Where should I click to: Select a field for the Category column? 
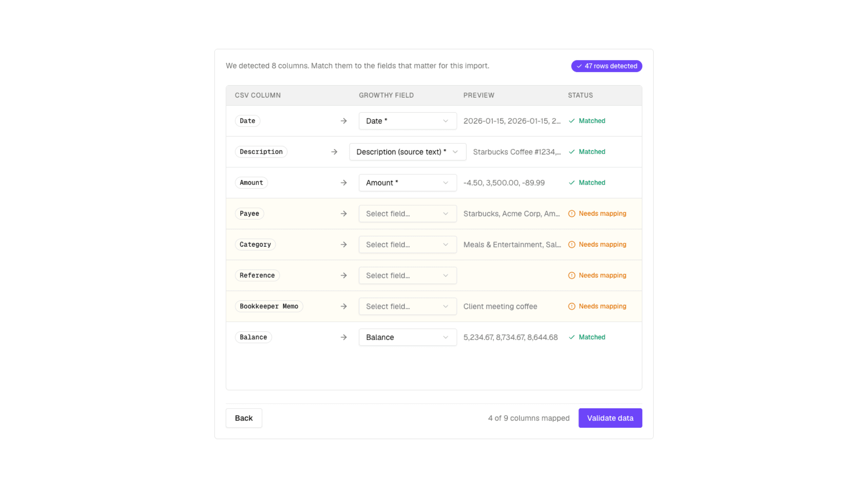point(408,244)
